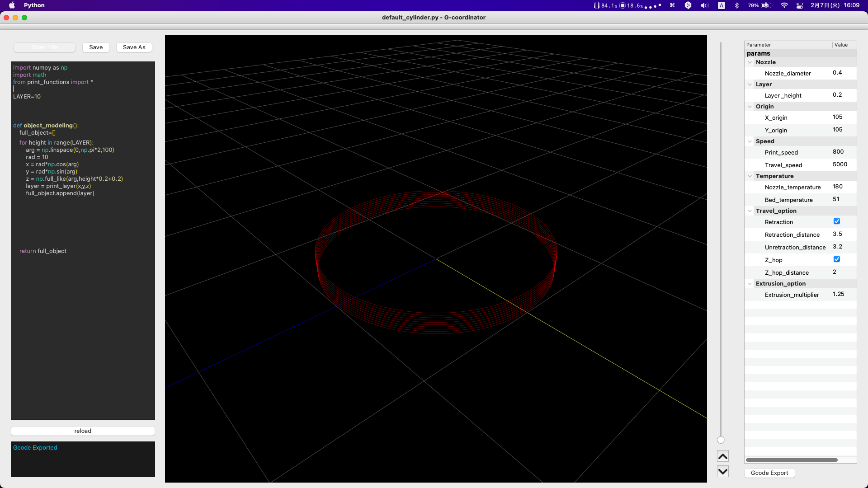Open Control Center from the menu bar
This screenshot has width=868, height=488.
(x=799, y=5)
